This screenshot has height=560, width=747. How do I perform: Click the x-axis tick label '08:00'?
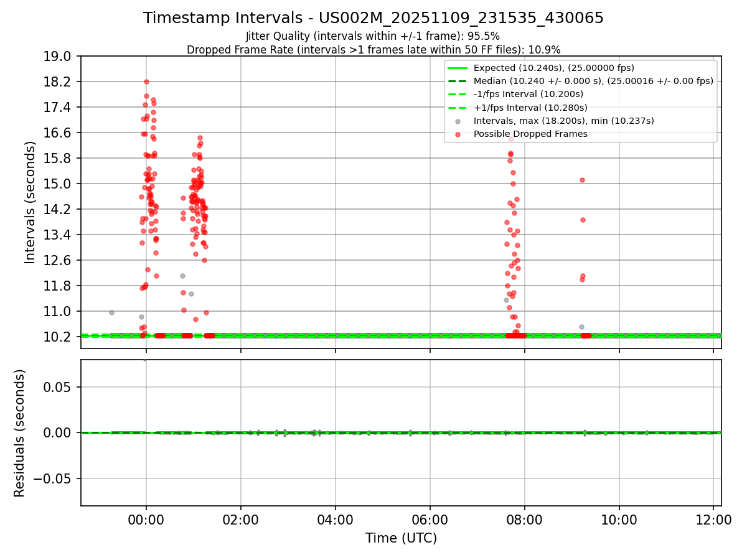click(525, 521)
